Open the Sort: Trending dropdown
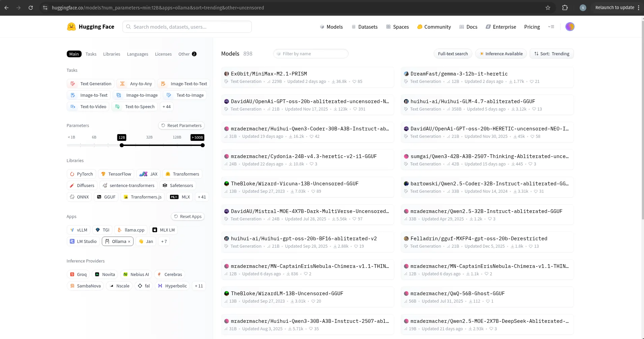This screenshot has width=644, height=339. tap(552, 54)
